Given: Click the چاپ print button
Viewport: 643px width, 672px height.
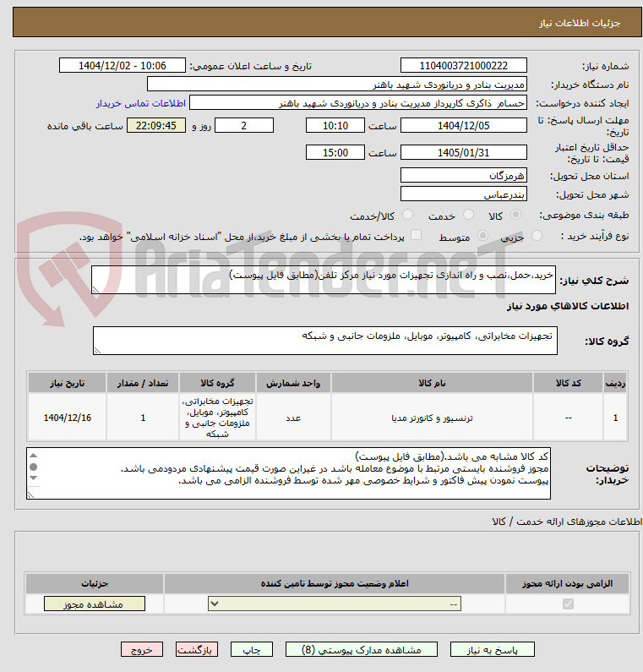Looking at the screenshot, I should (252, 650).
